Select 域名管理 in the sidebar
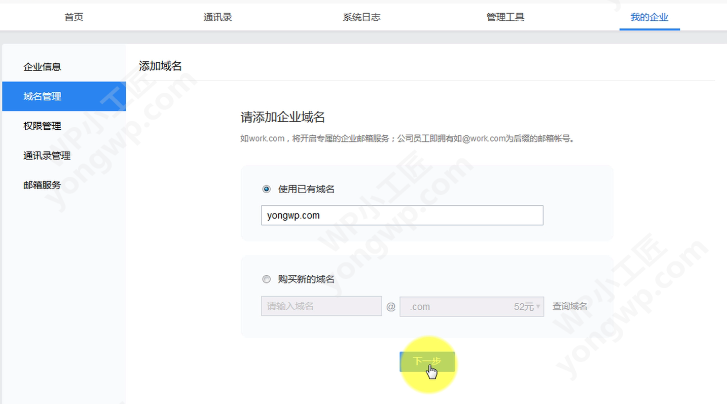 pyautogui.click(x=43, y=96)
